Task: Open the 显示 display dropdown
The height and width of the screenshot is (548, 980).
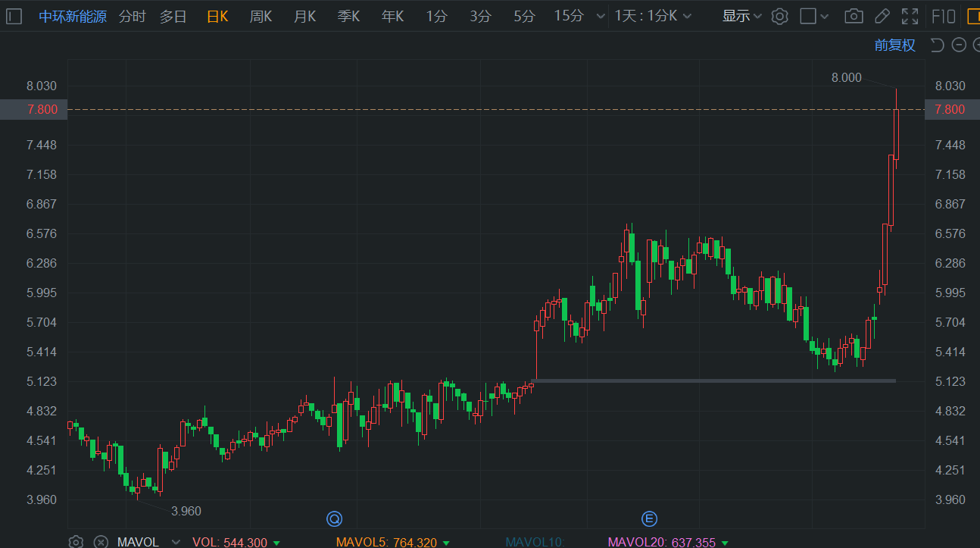Action: point(741,16)
